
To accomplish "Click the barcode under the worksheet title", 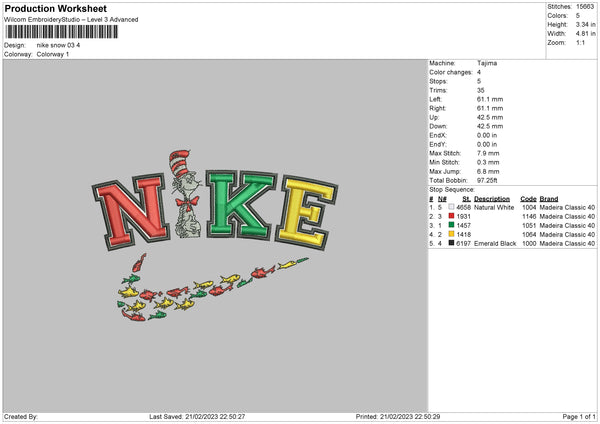I will (x=62, y=32).
